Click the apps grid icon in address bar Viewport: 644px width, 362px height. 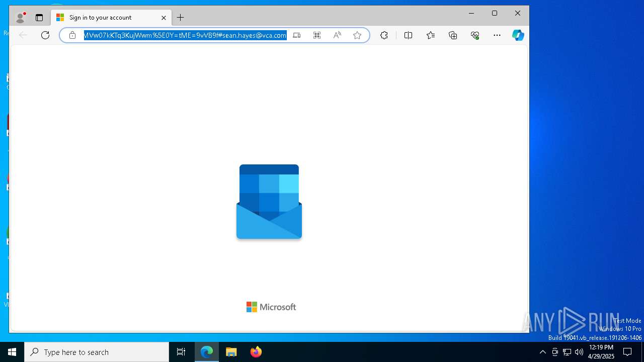click(317, 35)
